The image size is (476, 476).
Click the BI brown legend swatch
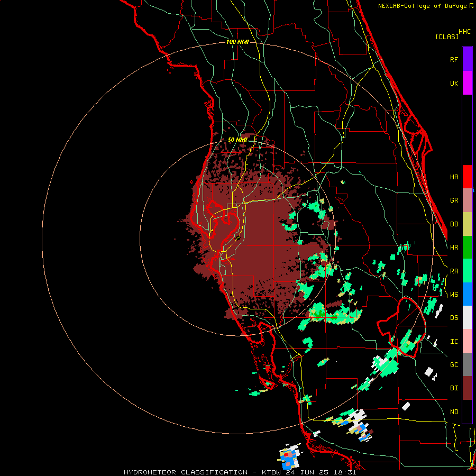(x=467, y=388)
